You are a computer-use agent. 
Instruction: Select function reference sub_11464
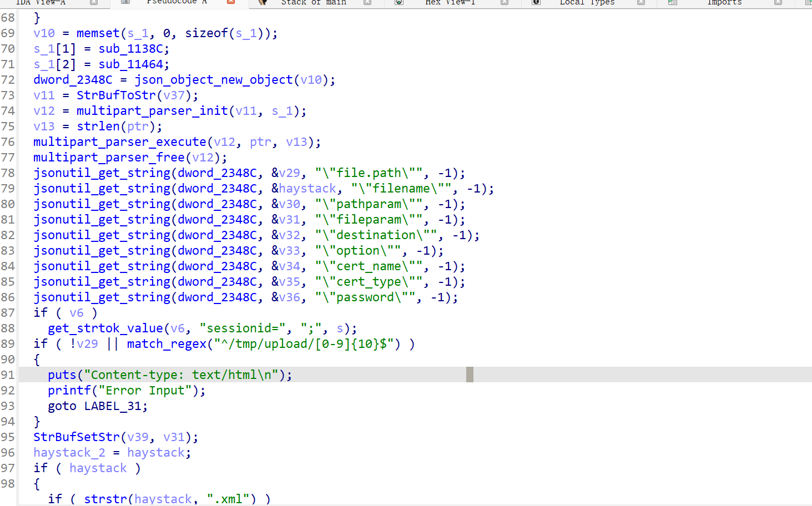pyautogui.click(x=131, y=64)
